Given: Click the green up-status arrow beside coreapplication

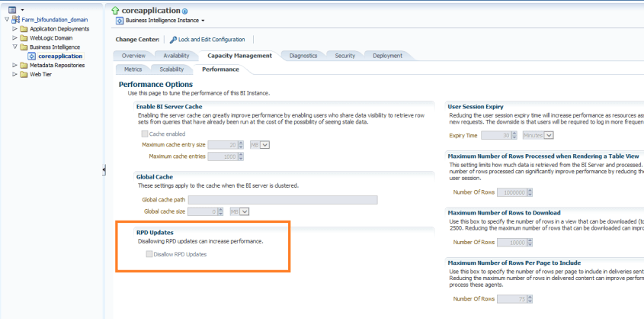Looking at the screenshot, I should (x=116, y=11).
